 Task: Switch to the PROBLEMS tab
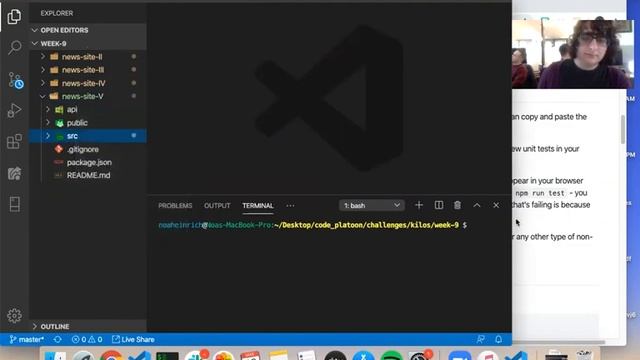[x=175, y=205]
